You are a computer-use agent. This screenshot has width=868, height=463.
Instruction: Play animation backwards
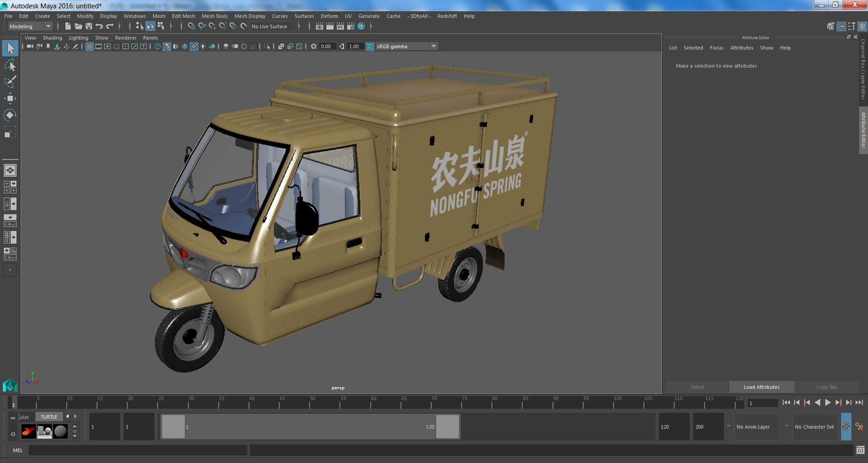coord(817,402)
